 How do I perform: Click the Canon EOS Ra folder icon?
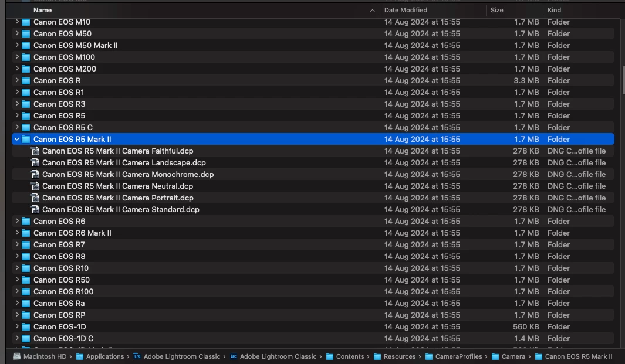pyautogui.click(x=26, y=304)
